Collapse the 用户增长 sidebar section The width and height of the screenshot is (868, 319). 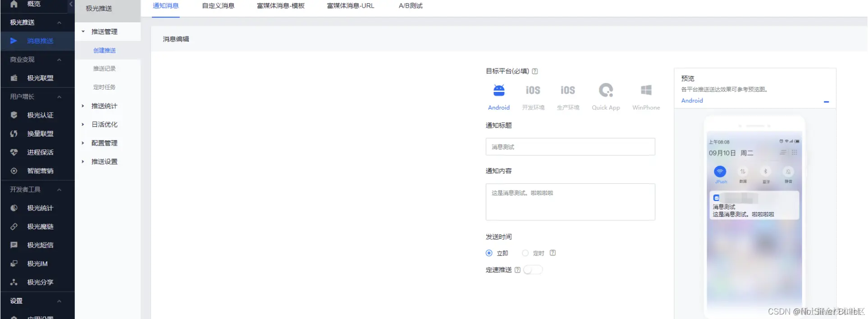click(59, 97)
